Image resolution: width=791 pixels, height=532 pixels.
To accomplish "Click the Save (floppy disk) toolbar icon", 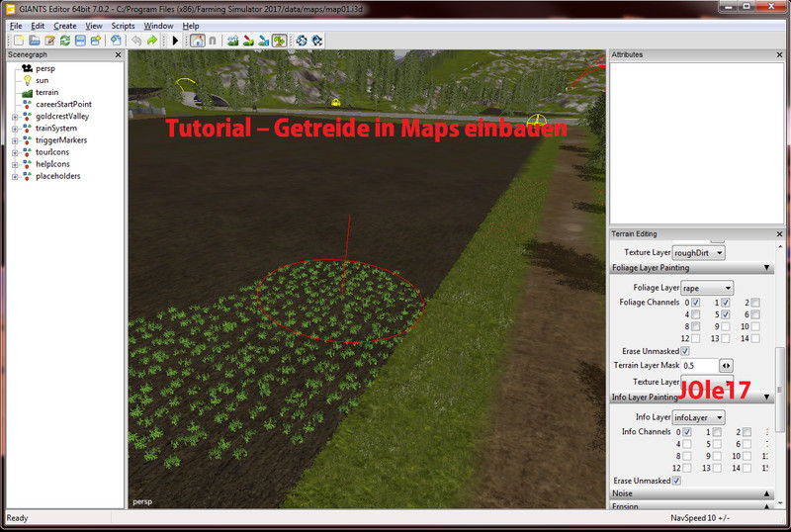I will 80,41.
